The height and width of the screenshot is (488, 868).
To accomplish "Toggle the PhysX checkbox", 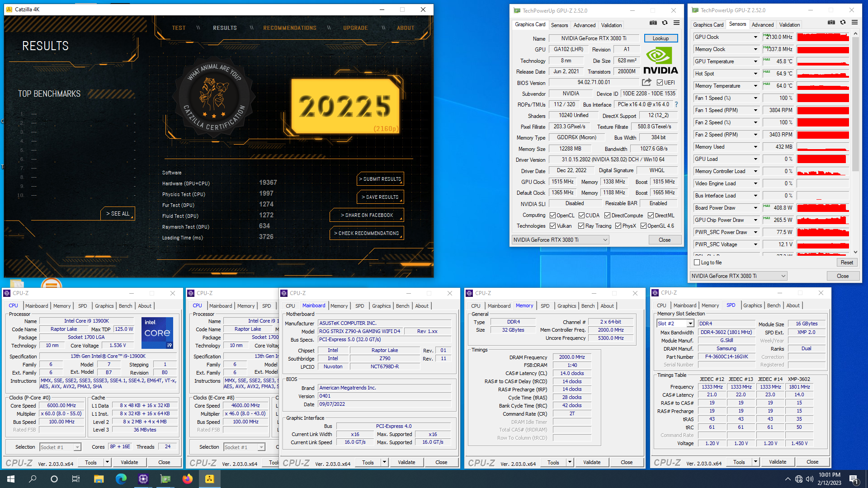I will pyautogui.click(x=618, y=226).
